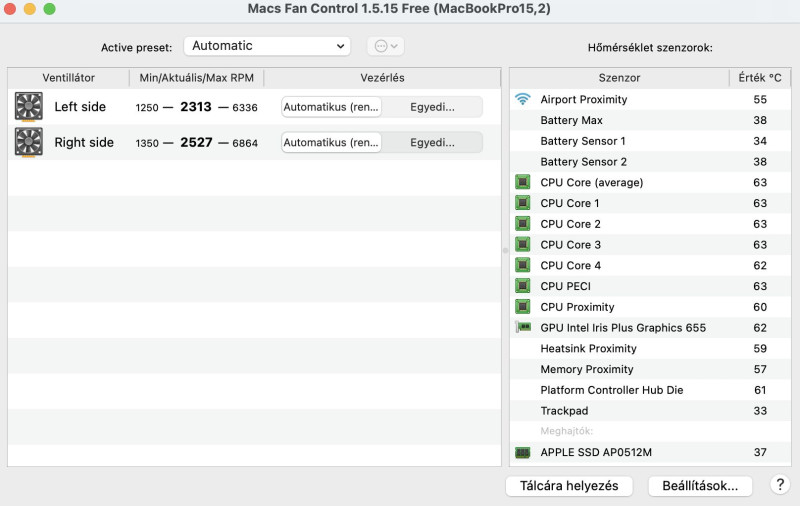Open the help question mark button
The width and height of the screenshot is (800, 506).
(780, 485)
